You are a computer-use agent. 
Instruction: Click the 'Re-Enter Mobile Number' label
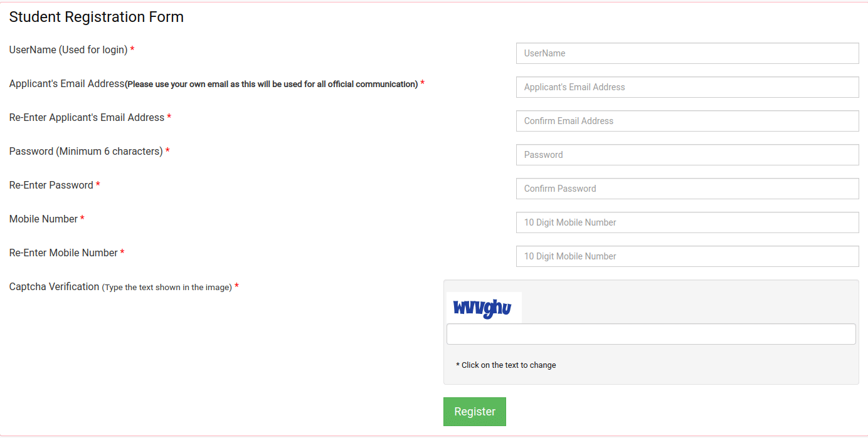pyautogui.click(x=63, y=253)
